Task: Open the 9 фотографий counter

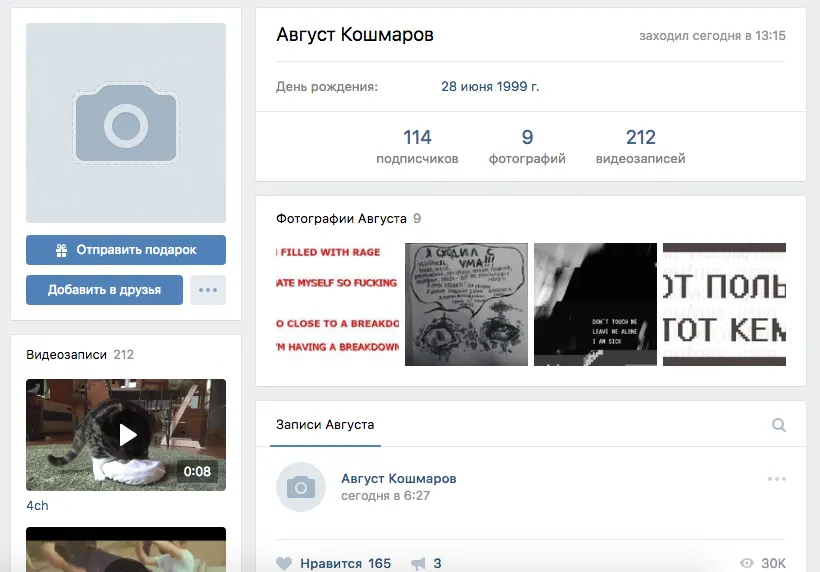Action: [x=527, y=146]
